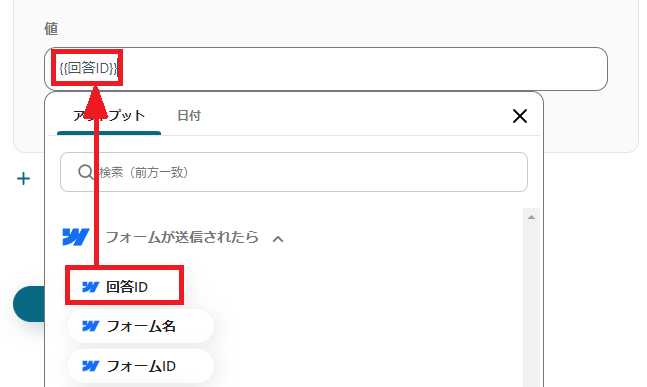
Task: Collapse the フォームが送信されたら chevron
Action: (x=278, y=239)
